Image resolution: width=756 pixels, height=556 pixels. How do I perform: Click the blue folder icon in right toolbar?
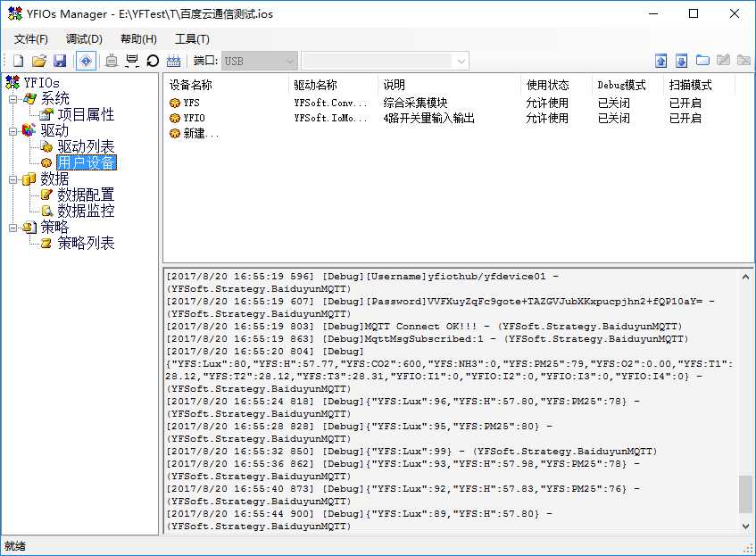pyautogui.click(x=702, y=61)
